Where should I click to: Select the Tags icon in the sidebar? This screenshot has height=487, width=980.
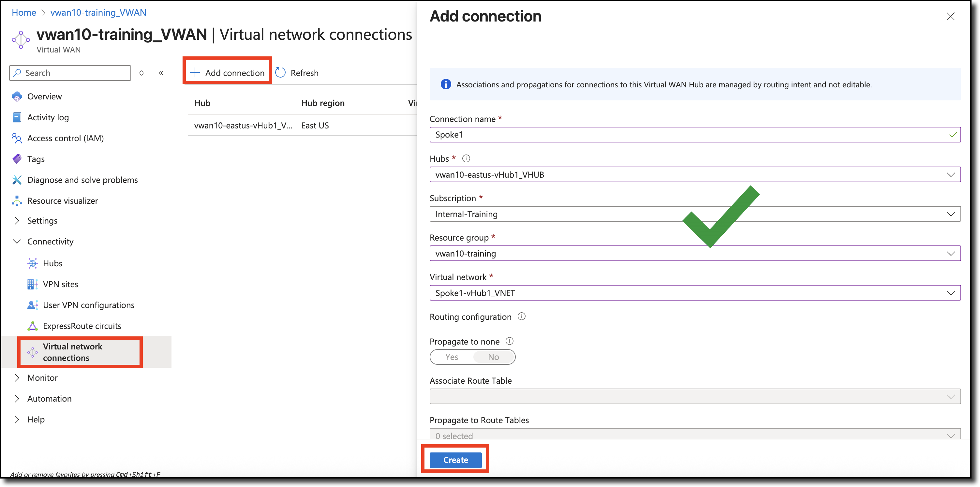[x=17, y=159]
